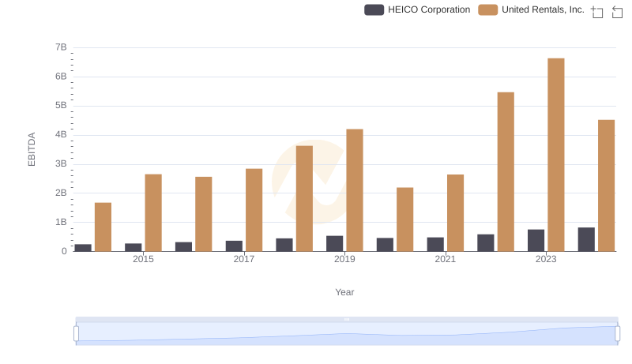Select the HEICO bar for 2017

coord(234,246)
